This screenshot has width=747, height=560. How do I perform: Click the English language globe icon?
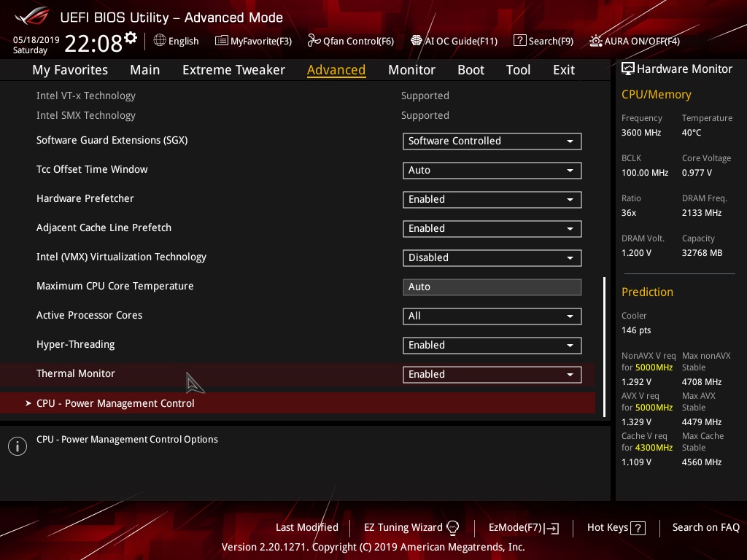[160, 41]
